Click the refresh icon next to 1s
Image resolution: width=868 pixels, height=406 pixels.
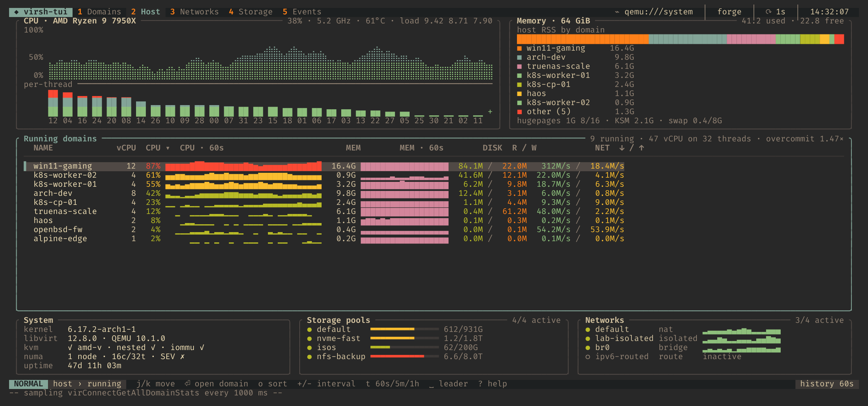pos(768,12)
